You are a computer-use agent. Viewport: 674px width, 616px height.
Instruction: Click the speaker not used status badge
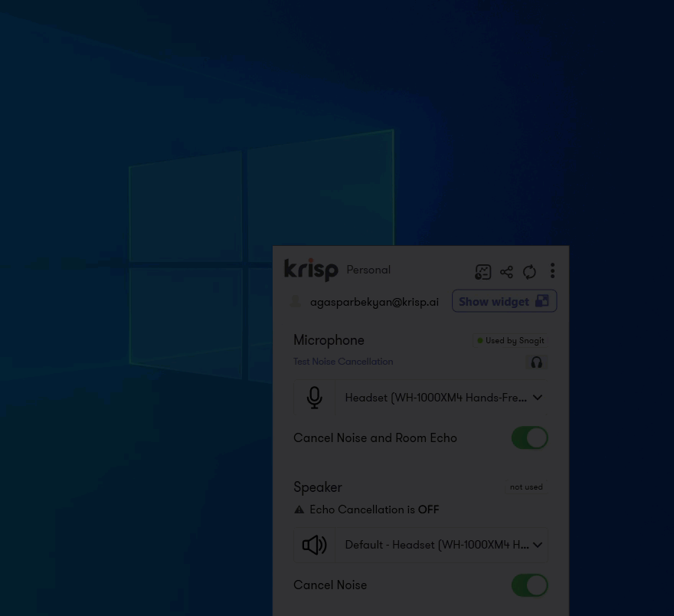tap(526, 487)
